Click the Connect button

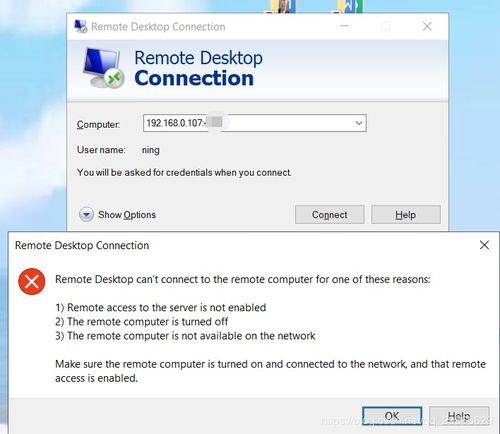pos(329,214)
